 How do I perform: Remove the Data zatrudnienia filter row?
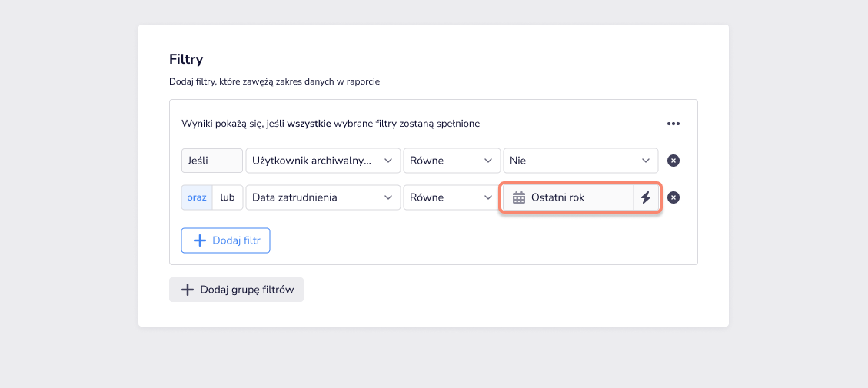[673, 197]
